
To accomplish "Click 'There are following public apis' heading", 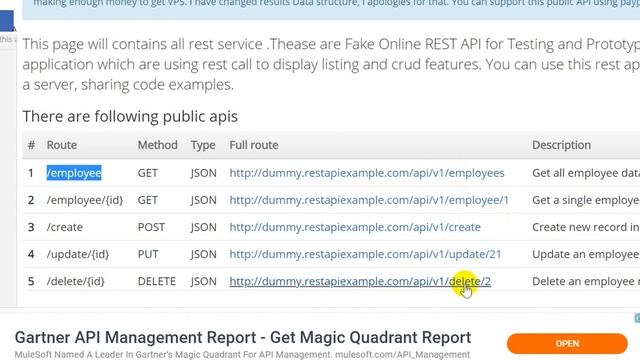I will pos(130,116).
